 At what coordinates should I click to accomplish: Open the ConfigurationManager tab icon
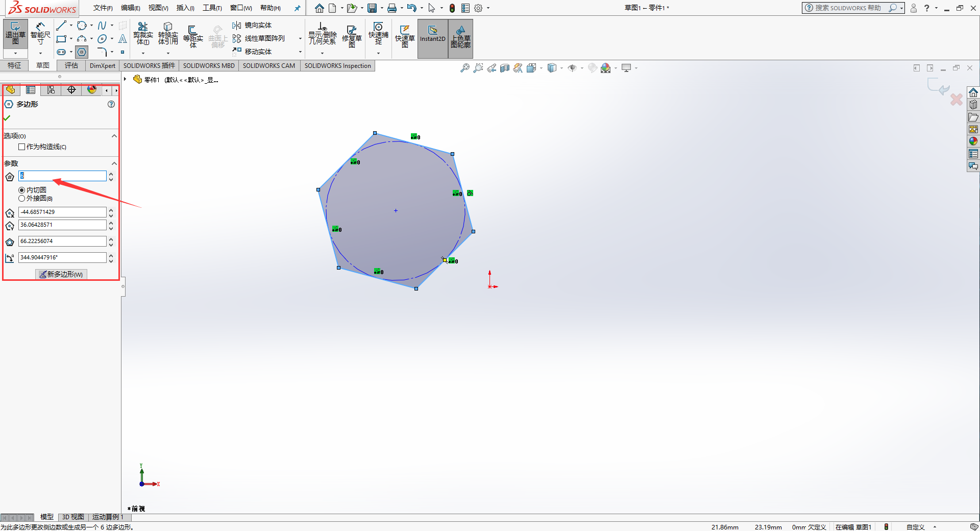pyautogui.click(x=51, y=90)
